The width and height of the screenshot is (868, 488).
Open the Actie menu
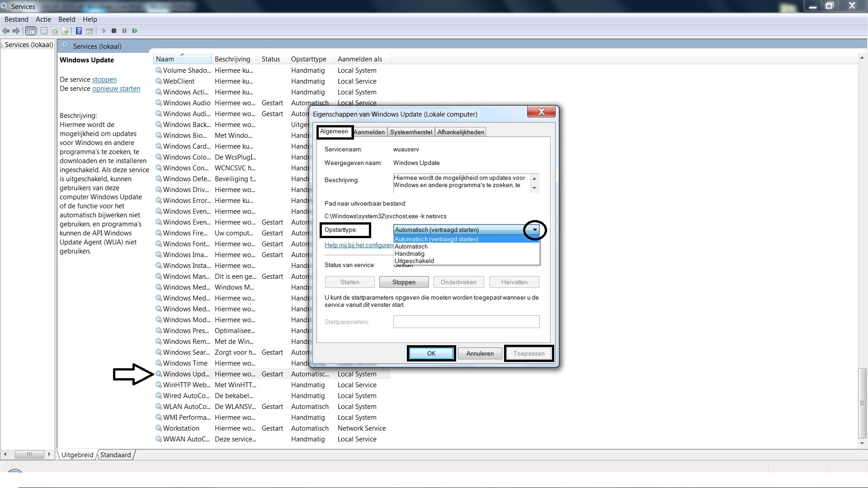click(43, 19)
